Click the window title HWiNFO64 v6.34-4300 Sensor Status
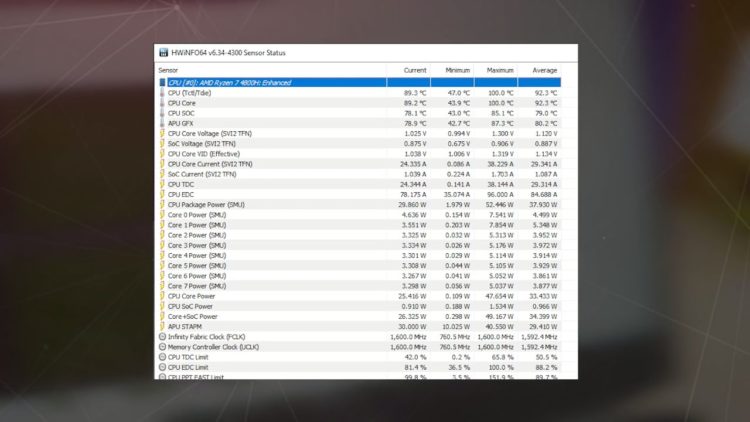 point(228,53)
